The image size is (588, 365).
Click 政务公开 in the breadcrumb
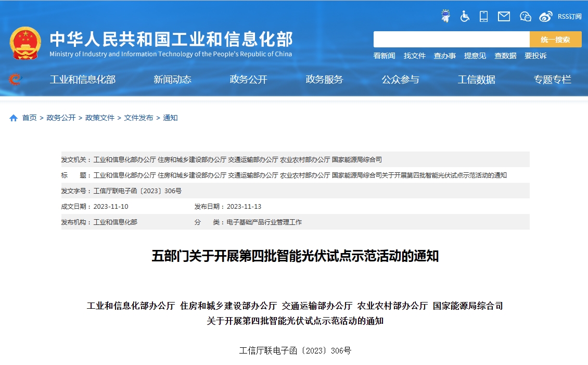click(61, 118)
